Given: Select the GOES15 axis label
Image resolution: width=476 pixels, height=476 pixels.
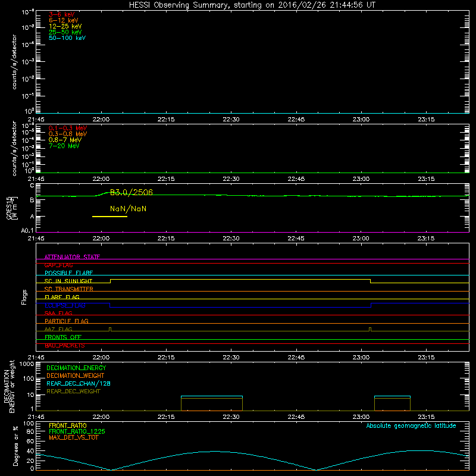Looking at the screenshot, I should click(10, 208).
